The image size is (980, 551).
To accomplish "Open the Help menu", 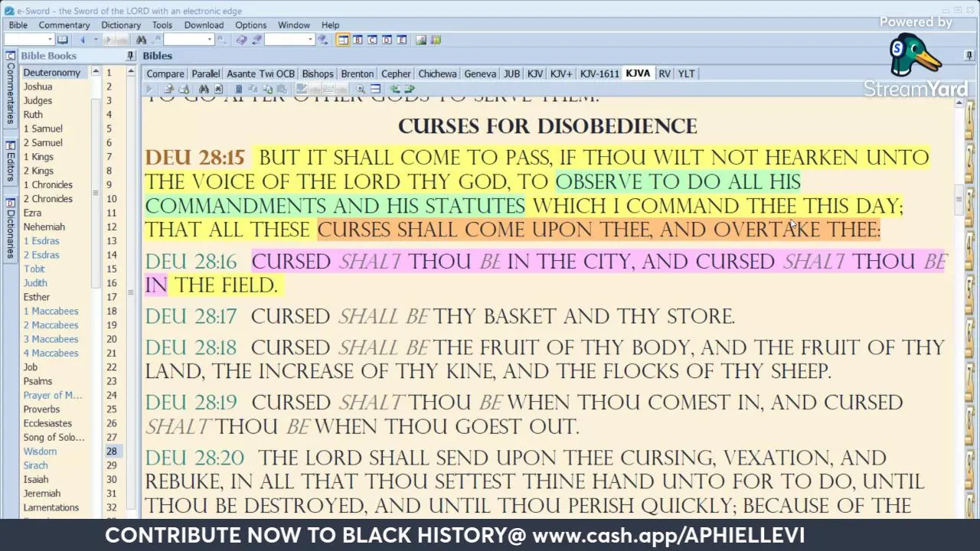I will click(330, 25).
